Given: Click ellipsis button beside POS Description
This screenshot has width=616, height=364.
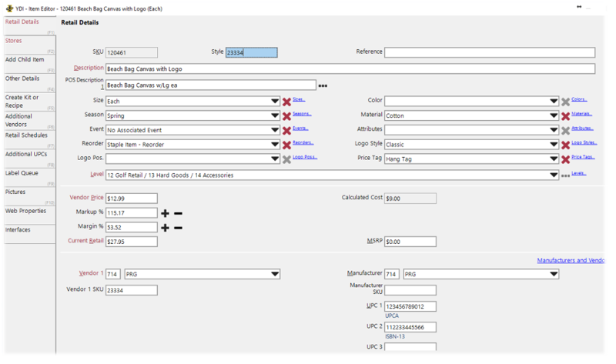Looking at the screenshot, I should point(323,85).
